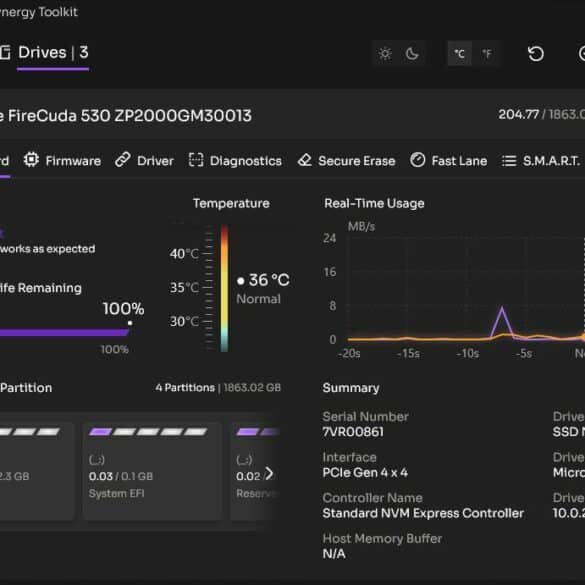Click the 36 °C temperature reading
The height and width of the screenshot is (585, 585).
pyautogui.click(x=269, y=280)
